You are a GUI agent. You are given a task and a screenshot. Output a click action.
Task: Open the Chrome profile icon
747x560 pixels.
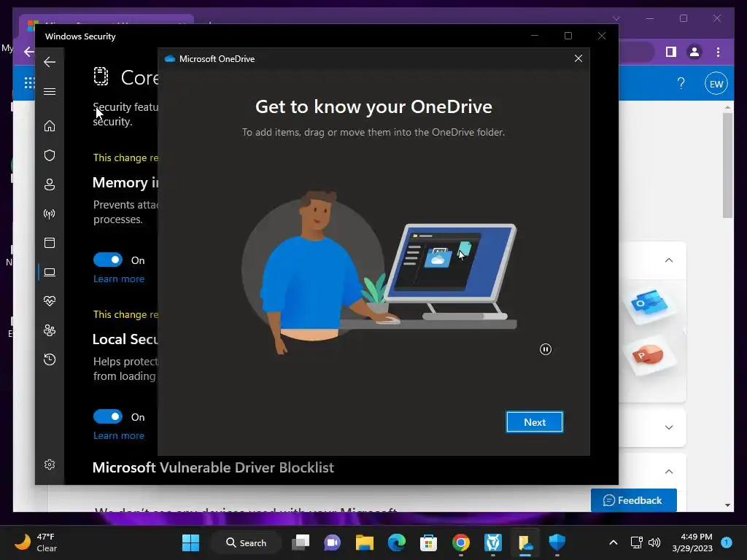click(x=694, y=52)
